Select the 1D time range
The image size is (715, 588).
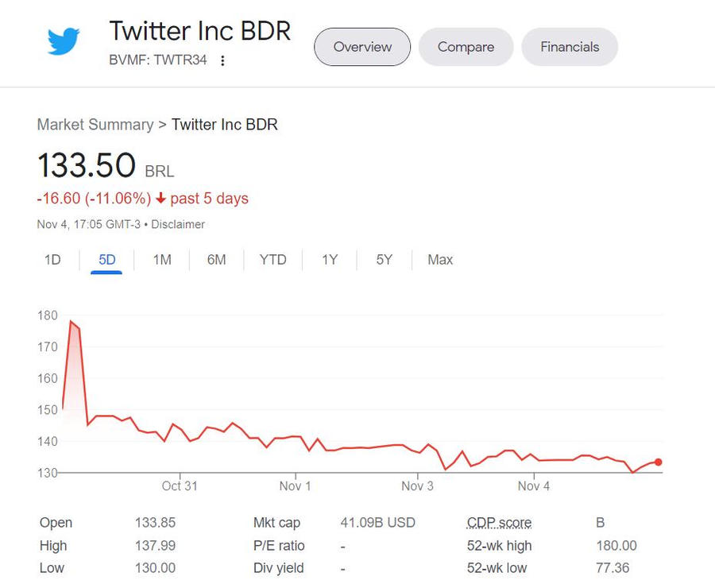pyautogui.click(x=52, y=260)
